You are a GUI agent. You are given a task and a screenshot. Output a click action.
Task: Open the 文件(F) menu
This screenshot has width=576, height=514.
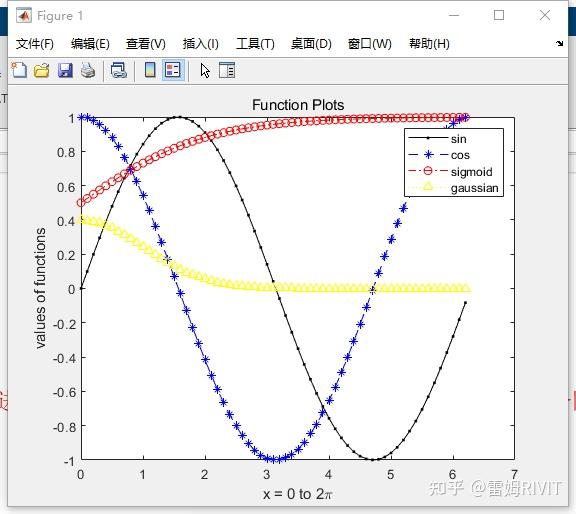tap(35, 44)
